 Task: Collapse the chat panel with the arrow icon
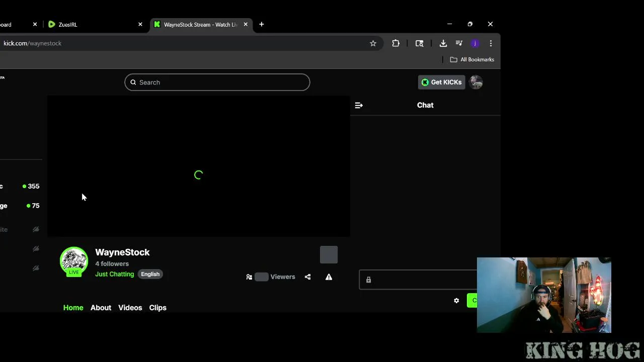(x=359, y=105)
